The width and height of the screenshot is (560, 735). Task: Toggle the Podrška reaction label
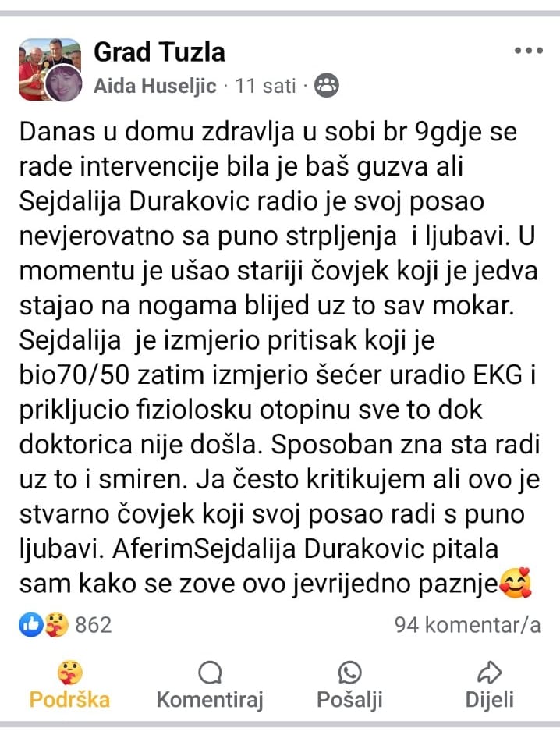point(70,700)
